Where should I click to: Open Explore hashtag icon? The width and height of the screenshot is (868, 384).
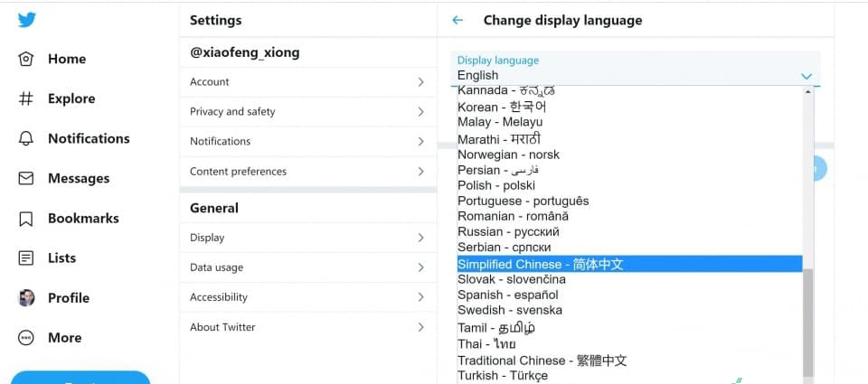coord(26,98)
